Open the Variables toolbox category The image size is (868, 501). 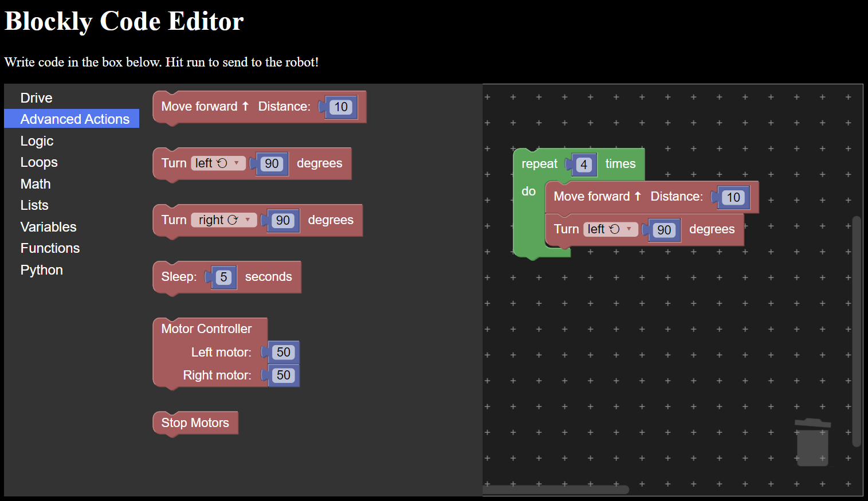[48, 227]
